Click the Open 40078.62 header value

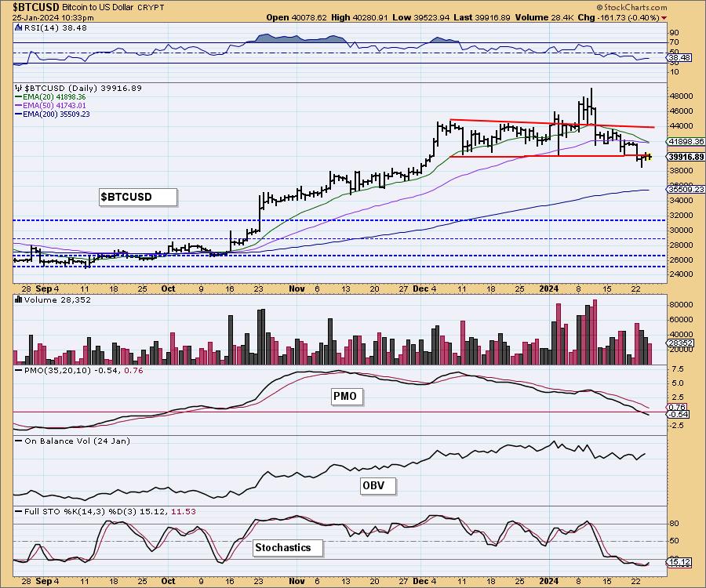coord(297,17)
